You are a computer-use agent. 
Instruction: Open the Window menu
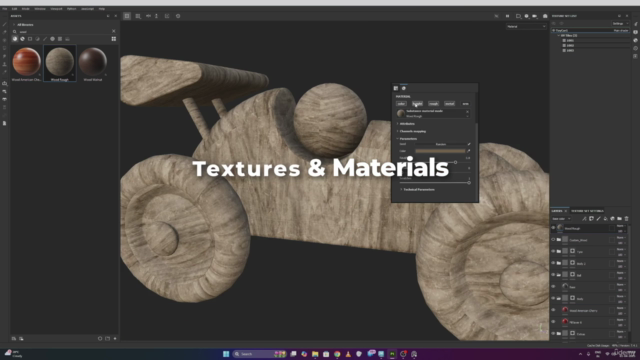click(x=40, y=9)
